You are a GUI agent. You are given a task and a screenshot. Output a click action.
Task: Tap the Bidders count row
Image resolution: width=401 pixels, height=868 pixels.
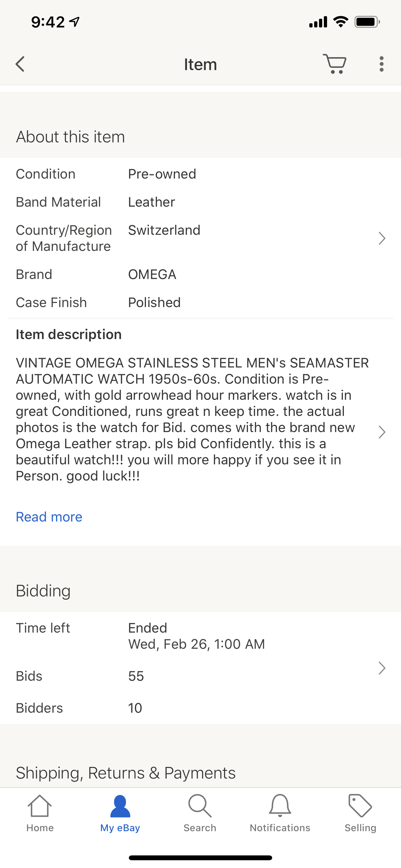(135, 708)
